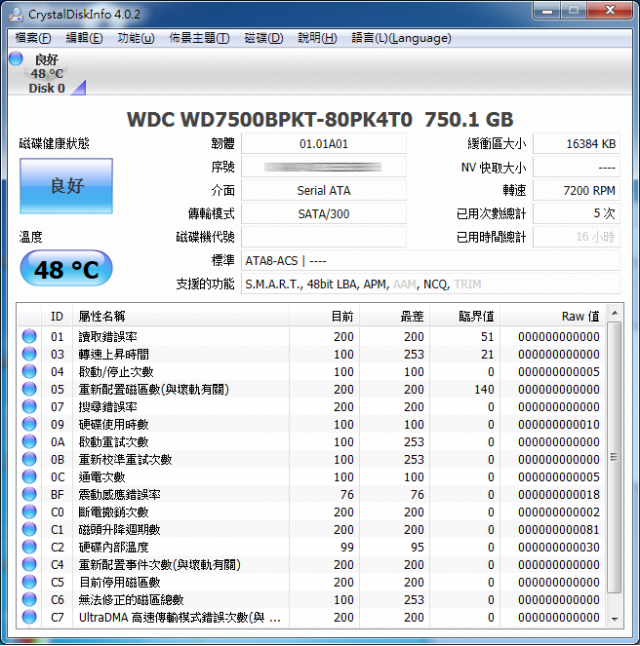This screenshot has width=640, height=646.
Task: Click scrollbar down arrow in attribute list
Action: click(x=614, y=619)
